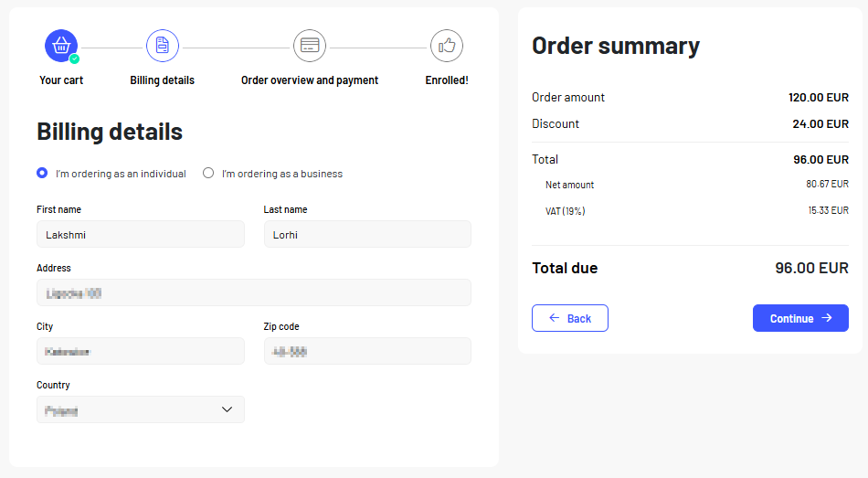Click the 'VAT (19%)' label
868x478 pixels.
(x=566, y=211)
